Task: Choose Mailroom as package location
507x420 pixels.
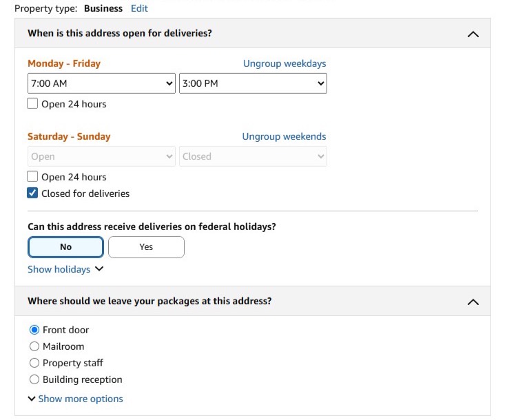Action: pos(34,346)
